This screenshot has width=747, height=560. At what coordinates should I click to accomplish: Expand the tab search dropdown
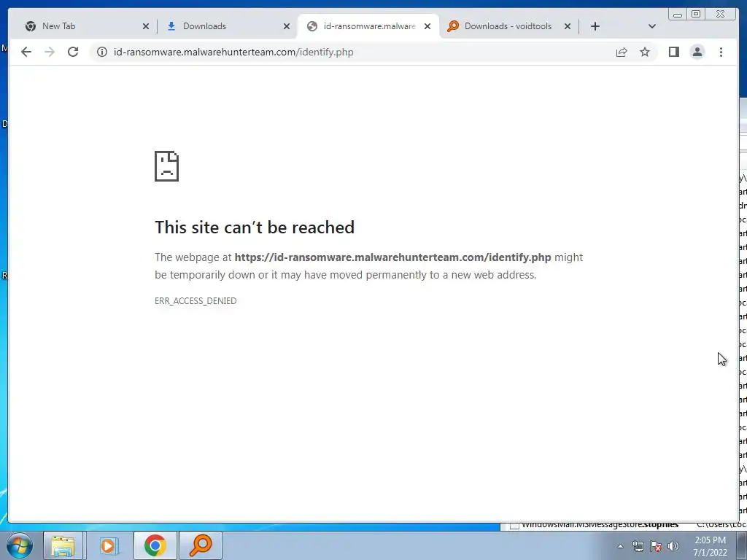pyautogui.click(x=652, y=26)
